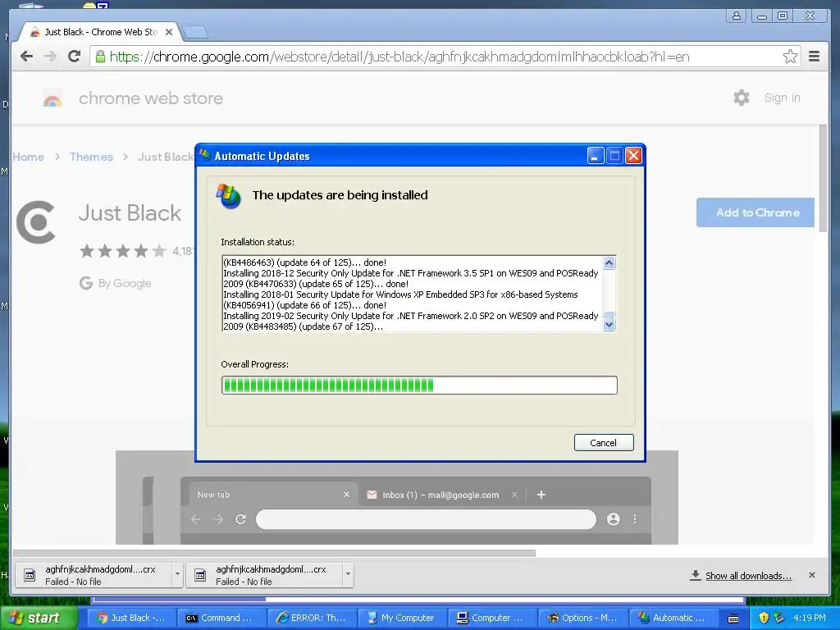Click the overall progress bar in updates dialog
This screenshot has height=630, width=840.
pyautogui.click(x=419, y=386)
